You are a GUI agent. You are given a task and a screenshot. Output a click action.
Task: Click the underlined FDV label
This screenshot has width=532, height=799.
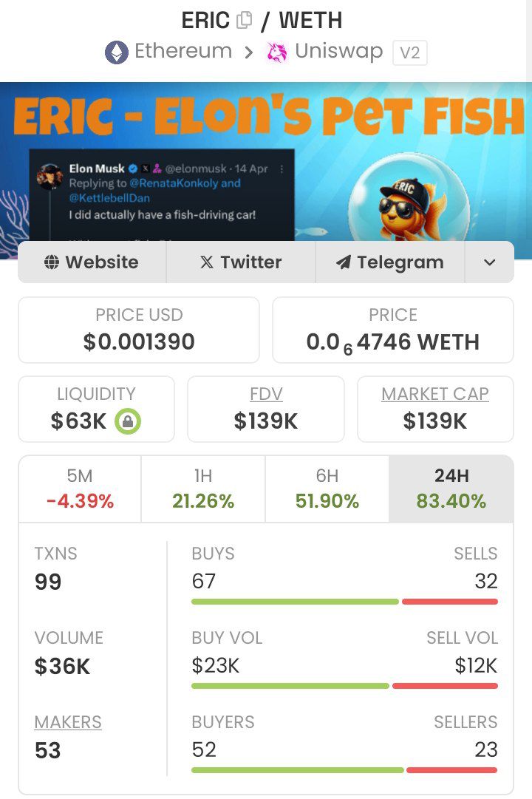(x=266, y=394)
